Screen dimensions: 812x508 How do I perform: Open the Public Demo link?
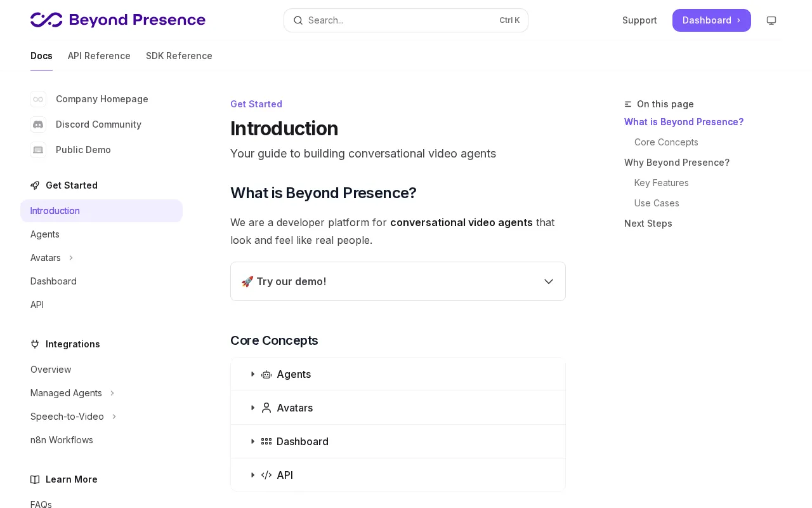83,150
